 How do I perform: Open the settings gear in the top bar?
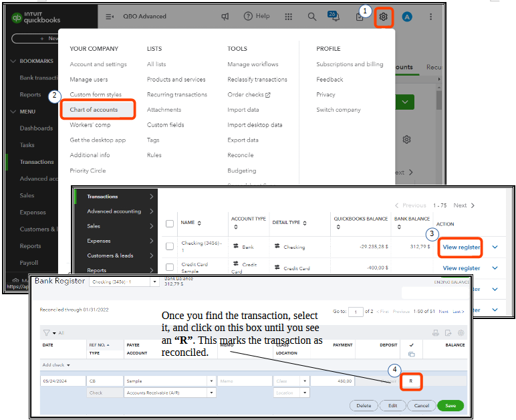click(x=384, y=17)
